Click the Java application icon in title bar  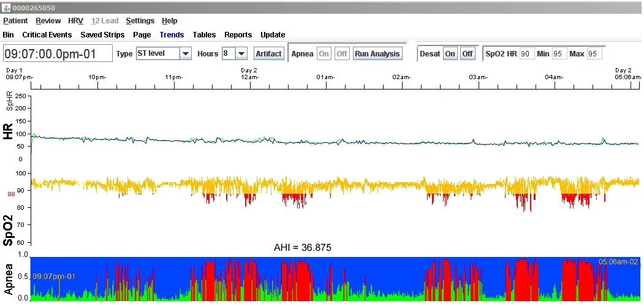pos(7,8)
